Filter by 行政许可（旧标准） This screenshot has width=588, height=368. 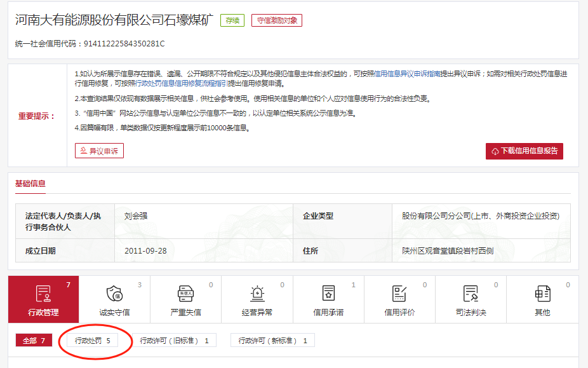pos(174,341)
